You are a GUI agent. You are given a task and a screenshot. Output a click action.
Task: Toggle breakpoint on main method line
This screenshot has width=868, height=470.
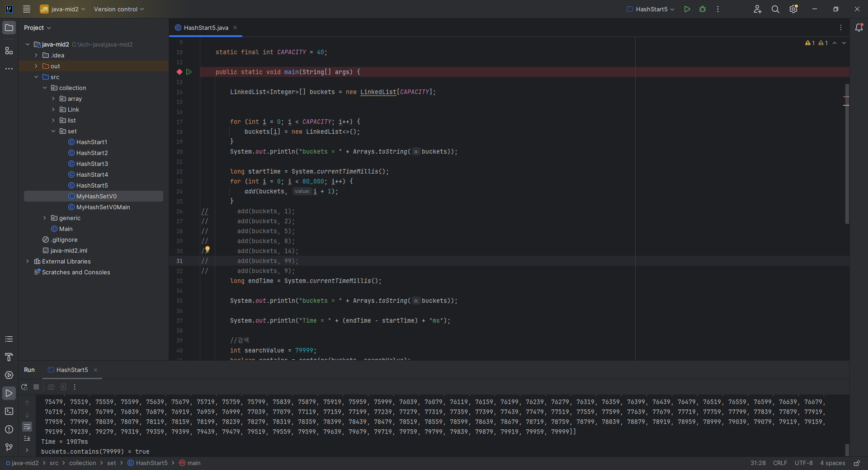click(179, 72)
